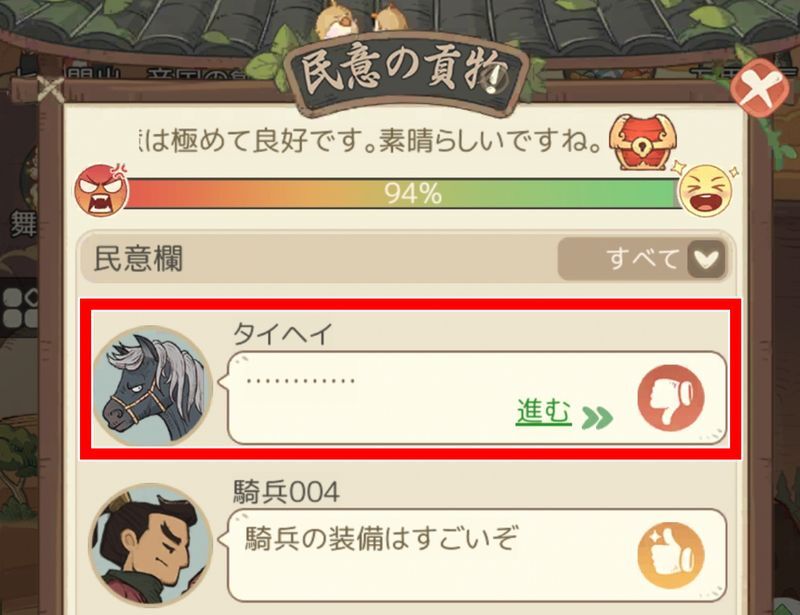Click the 騎兵の装備はすごいぞ speech bubble
The width and height of the screenshot is (800, 615).
[x=477, y=555]
